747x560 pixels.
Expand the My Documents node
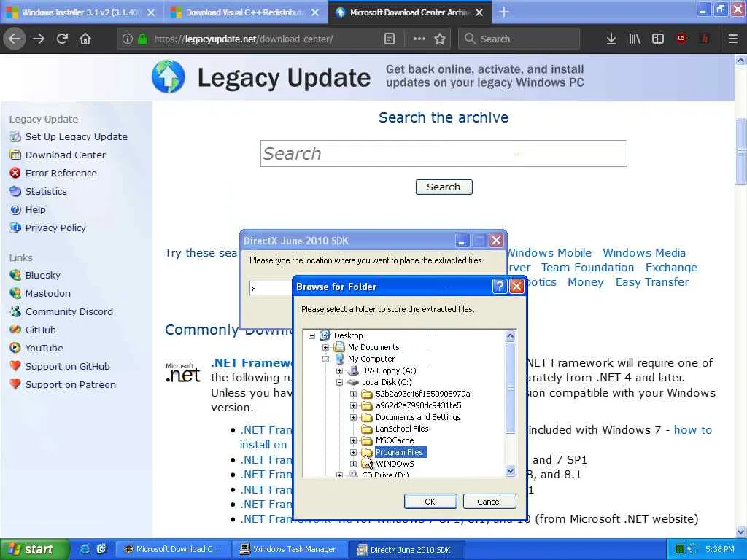click(x=325, y=347)
